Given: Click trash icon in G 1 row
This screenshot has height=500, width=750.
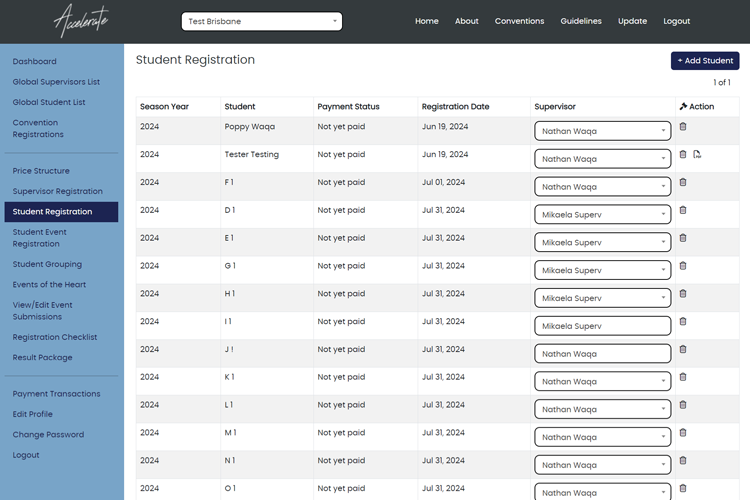Looking at the screenshot, I should pos(683,266).
